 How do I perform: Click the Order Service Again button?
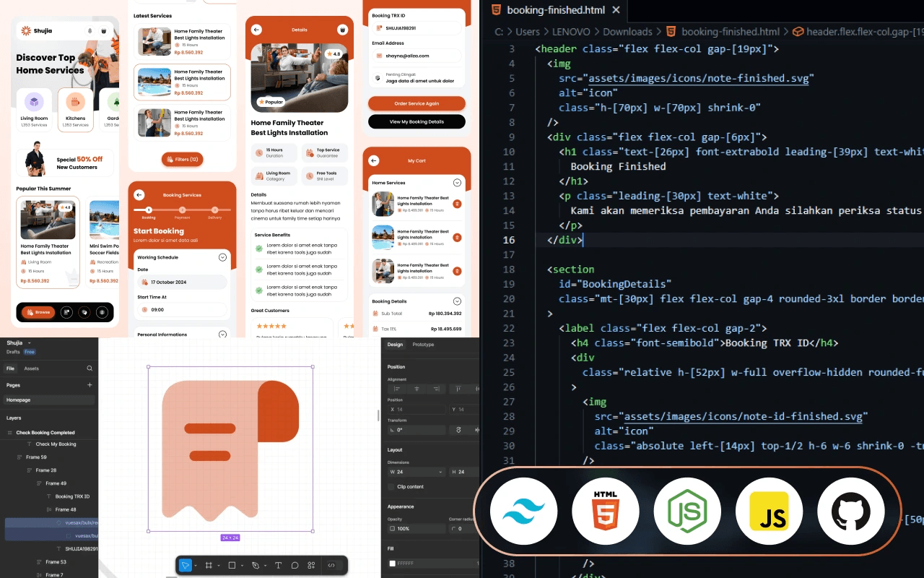click(417, 103)
